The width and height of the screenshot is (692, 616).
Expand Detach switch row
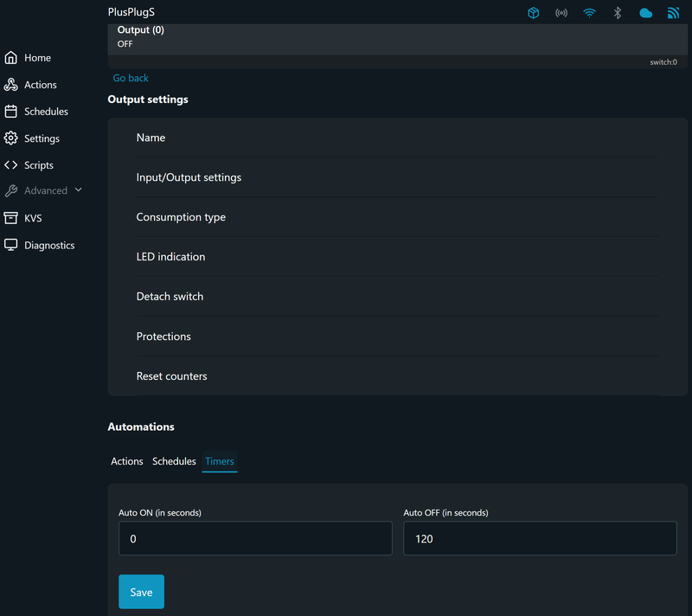pyautogui.click(x=397, y=297)
